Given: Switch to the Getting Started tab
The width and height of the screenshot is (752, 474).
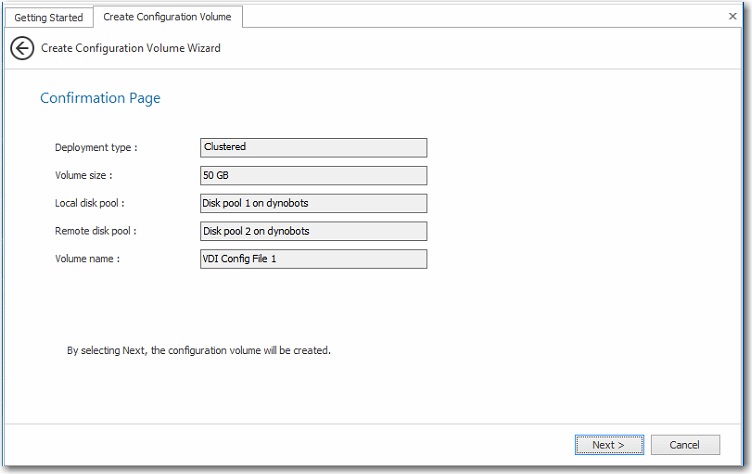Looking at the screenshot, I should tap(48, 18).
